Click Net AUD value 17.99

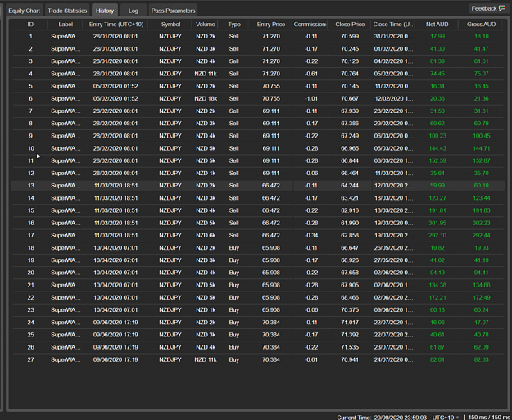click(437, 37)
